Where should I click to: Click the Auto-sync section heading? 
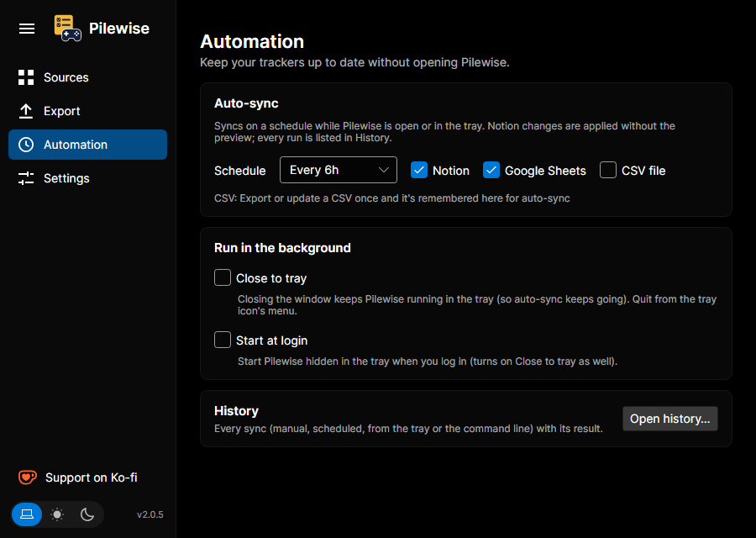click(x=246, y=103)
